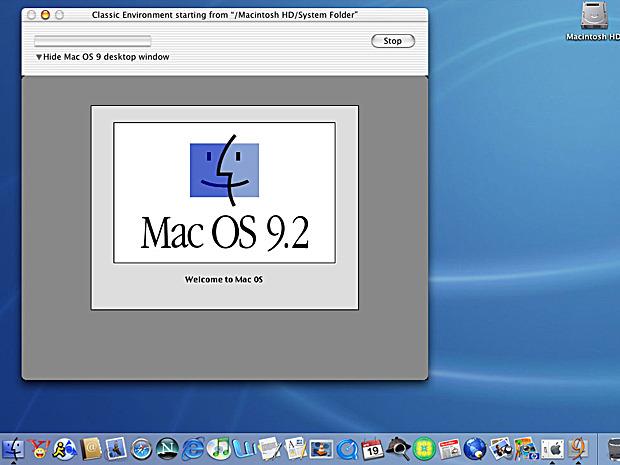
Task: Minimize the Classic Environment window
Action: coord(45,15)
